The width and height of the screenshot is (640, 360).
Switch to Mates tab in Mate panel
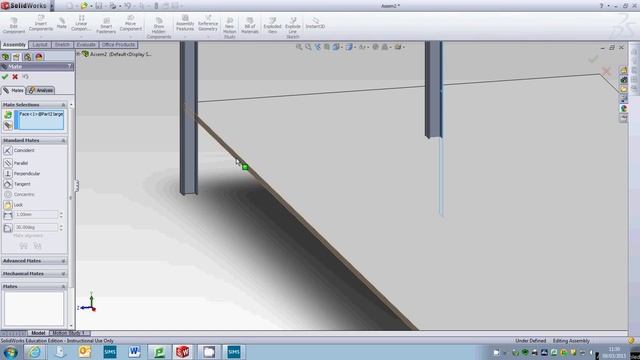(x=13, y=90)
